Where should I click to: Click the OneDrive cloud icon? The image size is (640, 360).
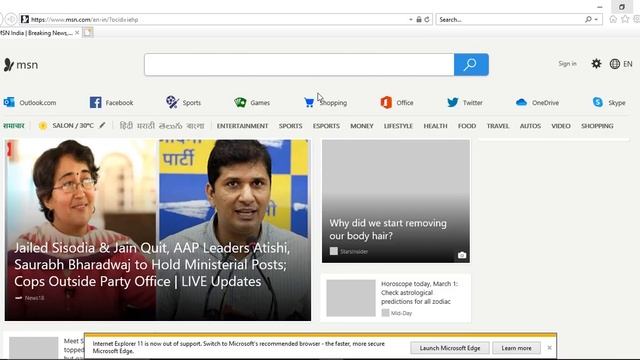521,102
